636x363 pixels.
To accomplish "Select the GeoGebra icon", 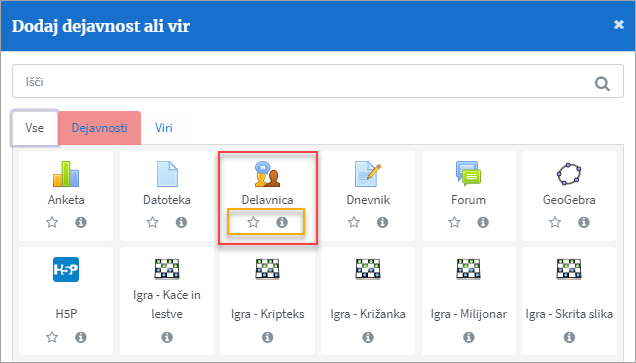I will coord(569,174).
